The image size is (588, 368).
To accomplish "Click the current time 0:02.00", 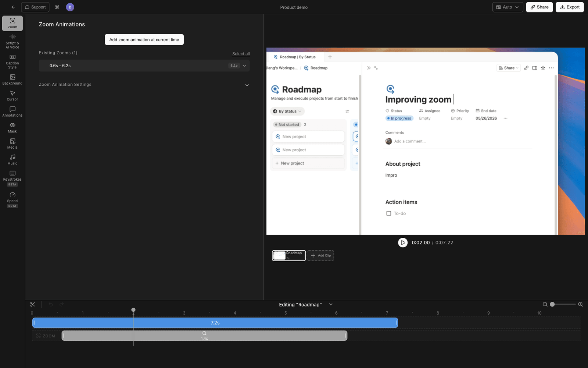I will coord(421,243).
